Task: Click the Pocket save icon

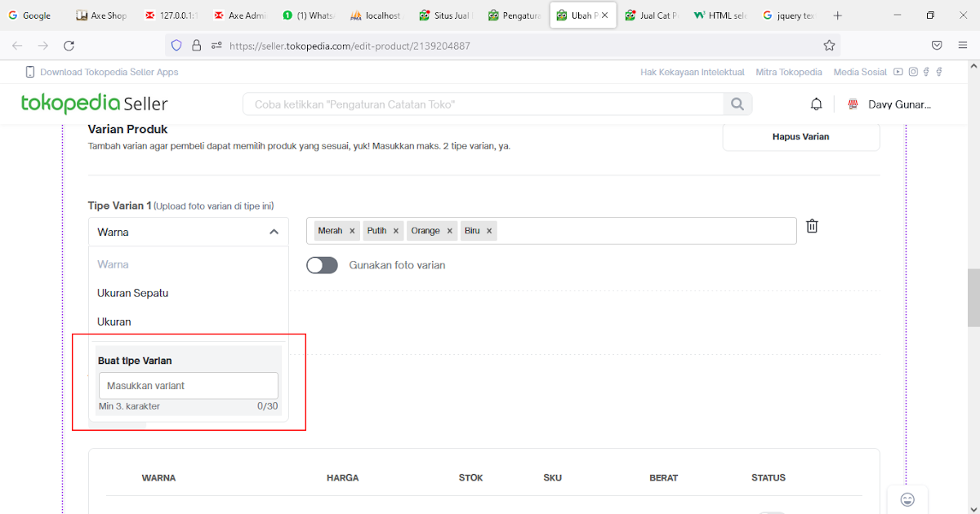Action: 937,46
